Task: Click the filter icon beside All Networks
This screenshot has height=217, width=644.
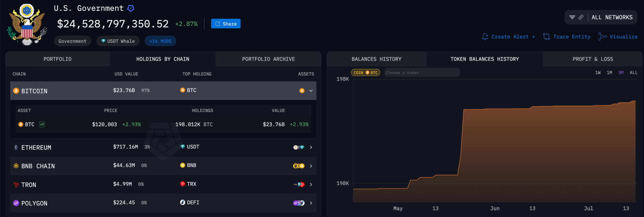Action: [572, 17]
